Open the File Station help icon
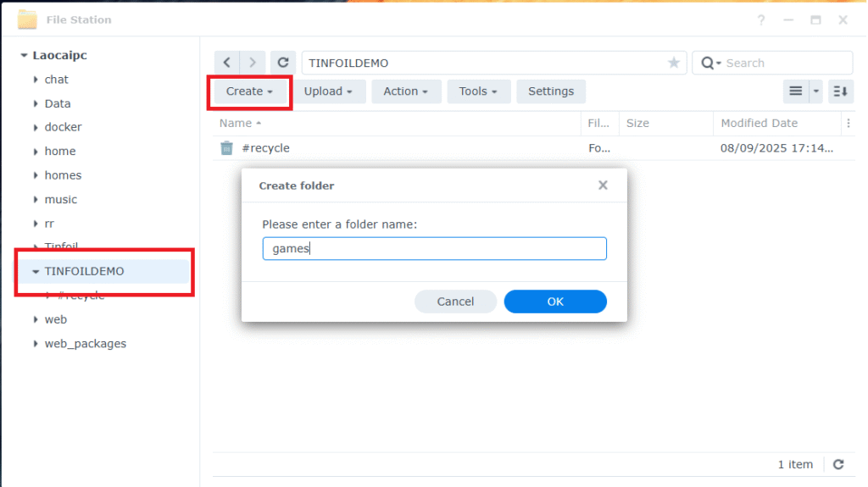 point(762,19)
